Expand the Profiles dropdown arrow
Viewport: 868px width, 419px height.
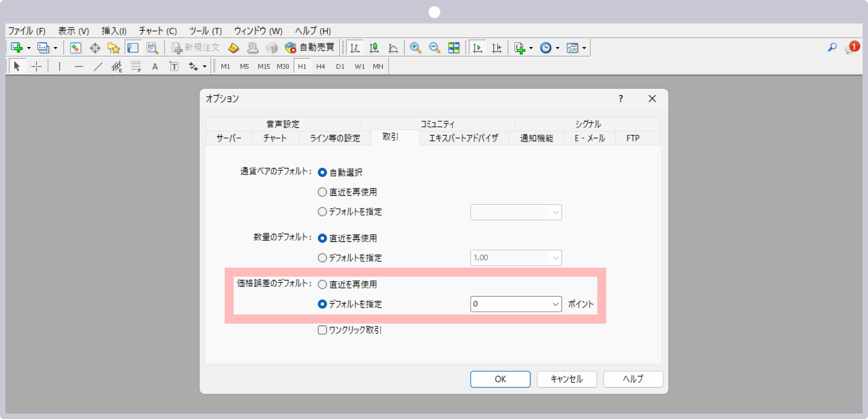[x=55, y=48]
